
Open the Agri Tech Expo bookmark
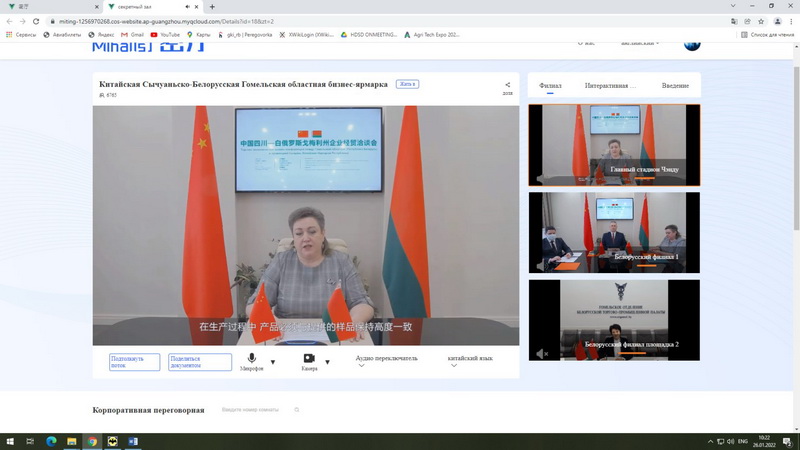tap(432, 35)
